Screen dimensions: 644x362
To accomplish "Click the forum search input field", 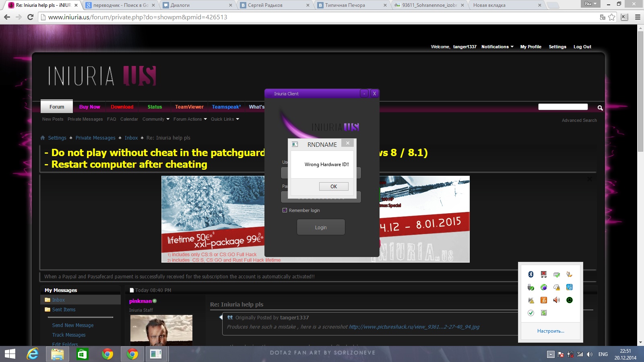I will pyautogui.click(x=563, y=107).
